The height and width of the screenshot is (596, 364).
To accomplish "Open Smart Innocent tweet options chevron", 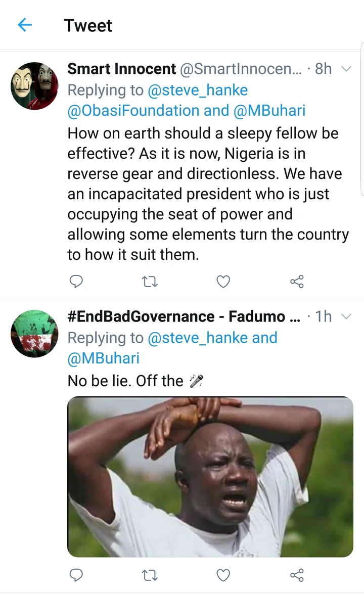I will tap(346, 69).
